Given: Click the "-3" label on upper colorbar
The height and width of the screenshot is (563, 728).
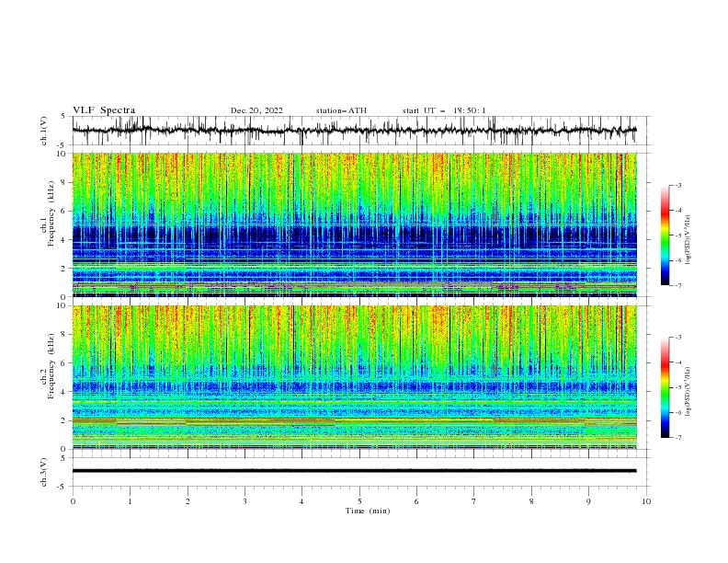Looking at the screenshot, I should click(677, 185).
